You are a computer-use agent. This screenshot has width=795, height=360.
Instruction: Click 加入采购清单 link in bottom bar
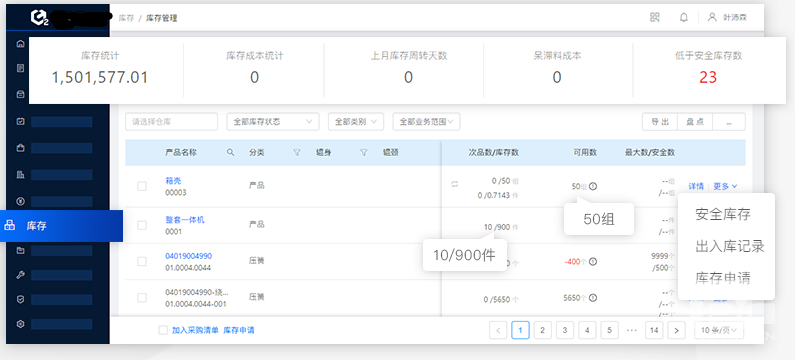(195, 330)
